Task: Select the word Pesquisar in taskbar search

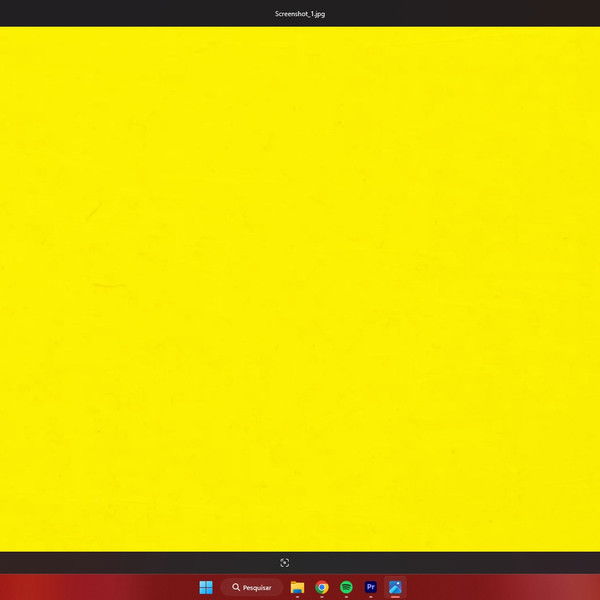Action: click(x=257, y=588)
